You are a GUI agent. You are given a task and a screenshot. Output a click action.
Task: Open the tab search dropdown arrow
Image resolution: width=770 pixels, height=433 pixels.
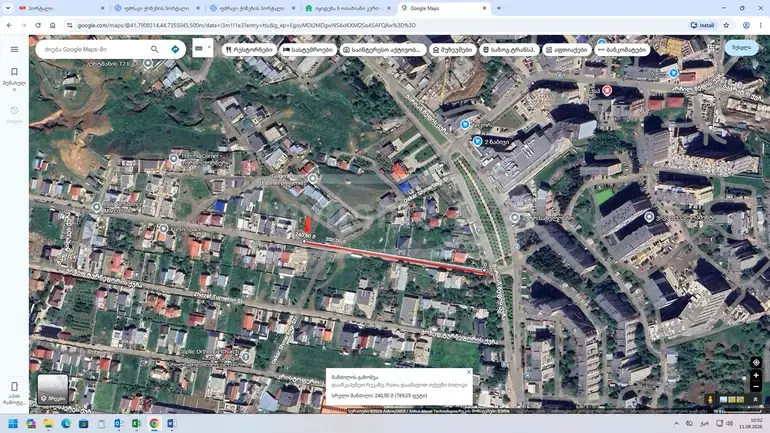[8, 8]
